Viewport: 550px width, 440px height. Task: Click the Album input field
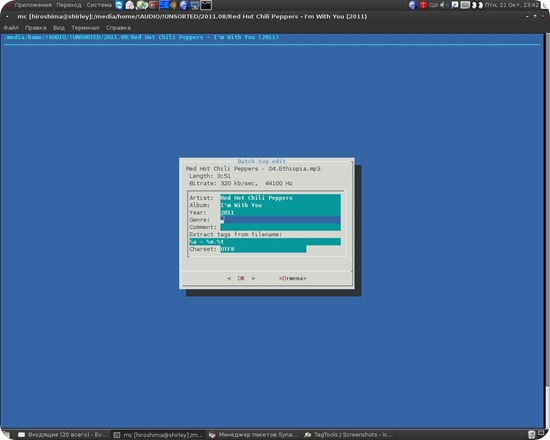click(x=280, y=205)
